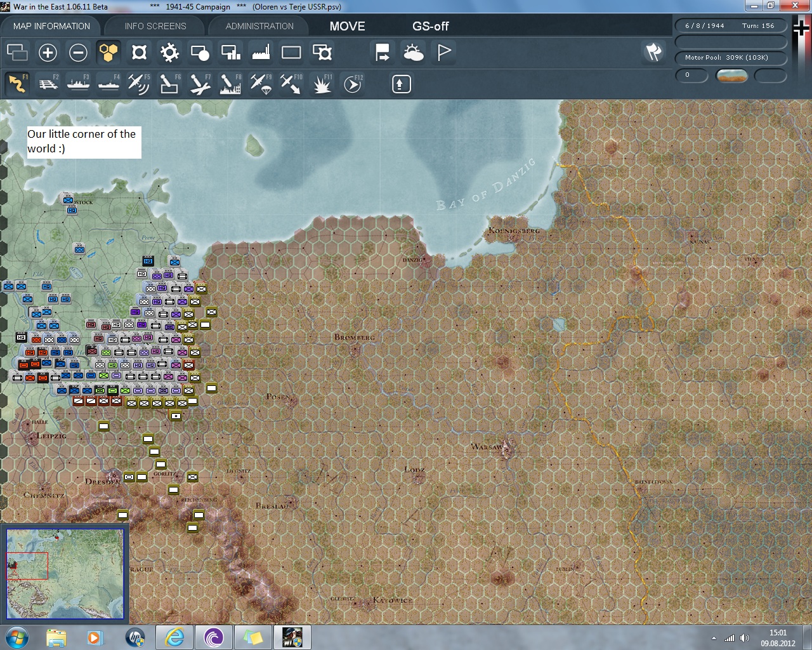Open the volume control in system tray
Image resolution: width=812 pixels, height=650 pixels.
click(745, 638)
